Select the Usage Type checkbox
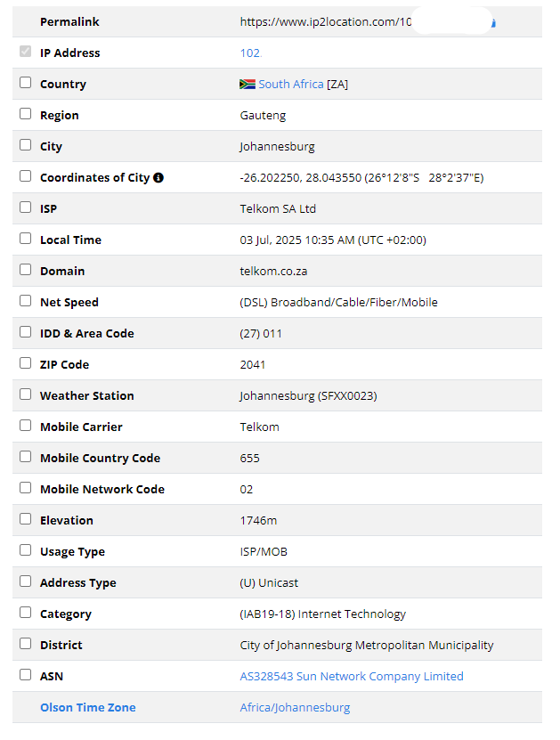560x740 pixels. pos(26,549)
